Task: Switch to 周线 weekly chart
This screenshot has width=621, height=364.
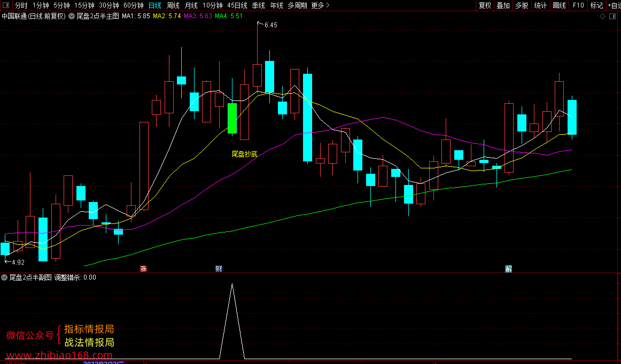Action: pyautogui.click(x=173, y=5)
